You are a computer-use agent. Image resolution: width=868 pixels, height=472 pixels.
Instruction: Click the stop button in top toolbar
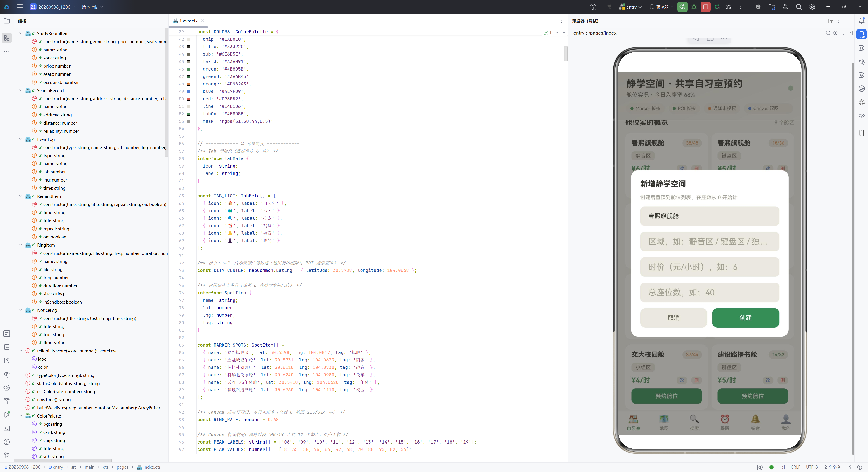pyautogui.click(x=705, y=7)
